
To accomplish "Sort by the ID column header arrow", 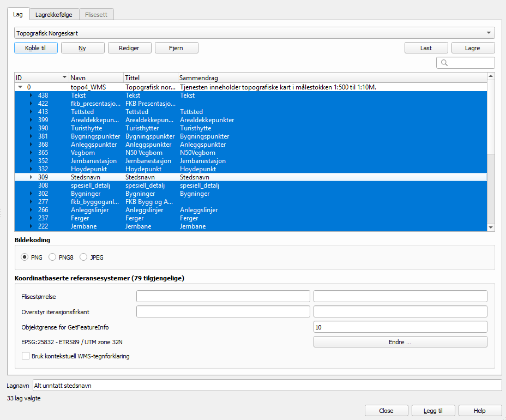I will click(x=65, y=77).
